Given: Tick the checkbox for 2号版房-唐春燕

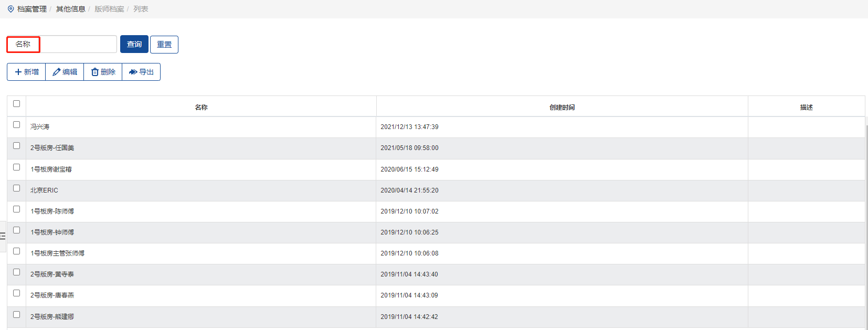Looking at the screenshot, I should [16, 293].
